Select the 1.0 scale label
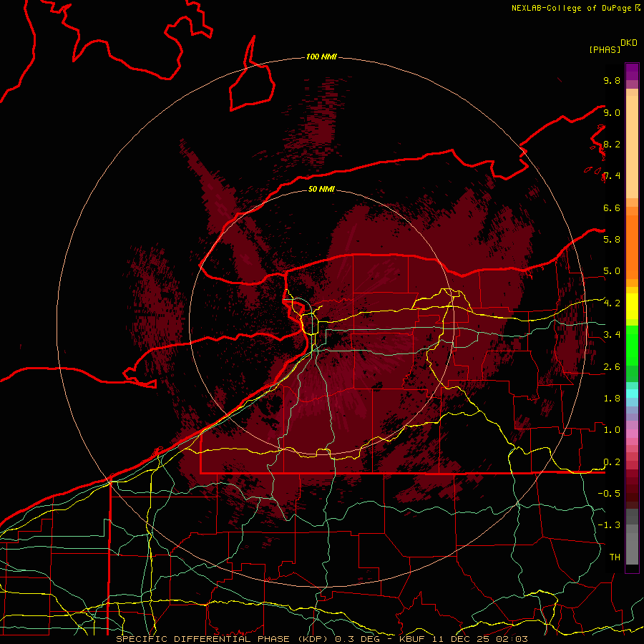 612,430
